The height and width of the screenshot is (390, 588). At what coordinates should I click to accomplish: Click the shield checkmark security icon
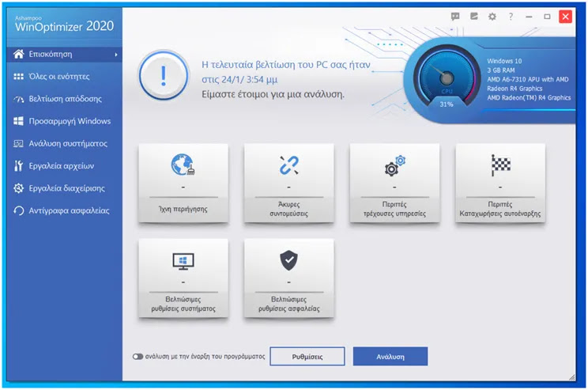coord(288,260)
